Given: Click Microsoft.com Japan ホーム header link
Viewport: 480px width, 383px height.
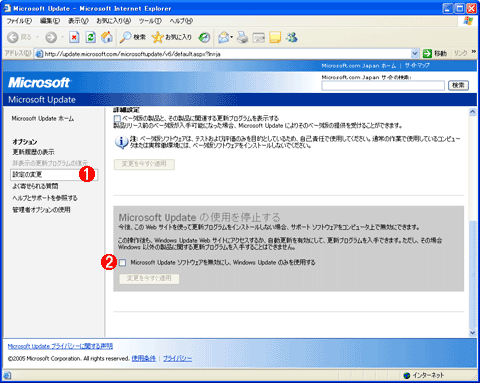Looking at the screenshot, I should pyautogui.click(x=359, y=66).
